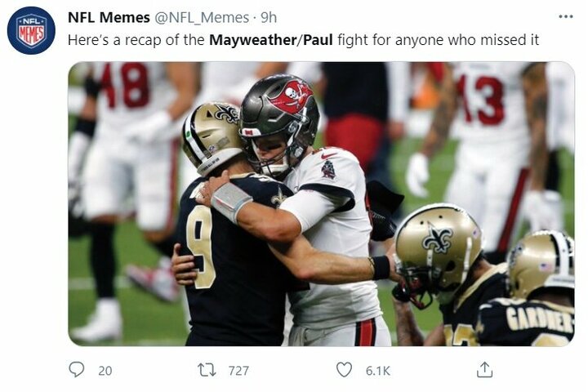This screenshot has width=588, height=392.
Task: Click the number 9 jersey in photo
Action: (x=200, y=246)
